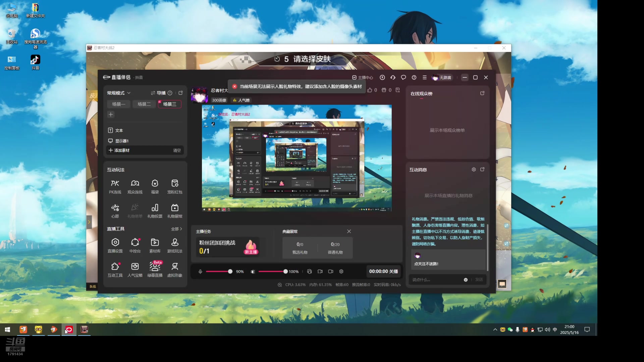Pop out the 在线观众榜 panel
The height and width of the screenshot is (362, 644).
coord(482,93)
